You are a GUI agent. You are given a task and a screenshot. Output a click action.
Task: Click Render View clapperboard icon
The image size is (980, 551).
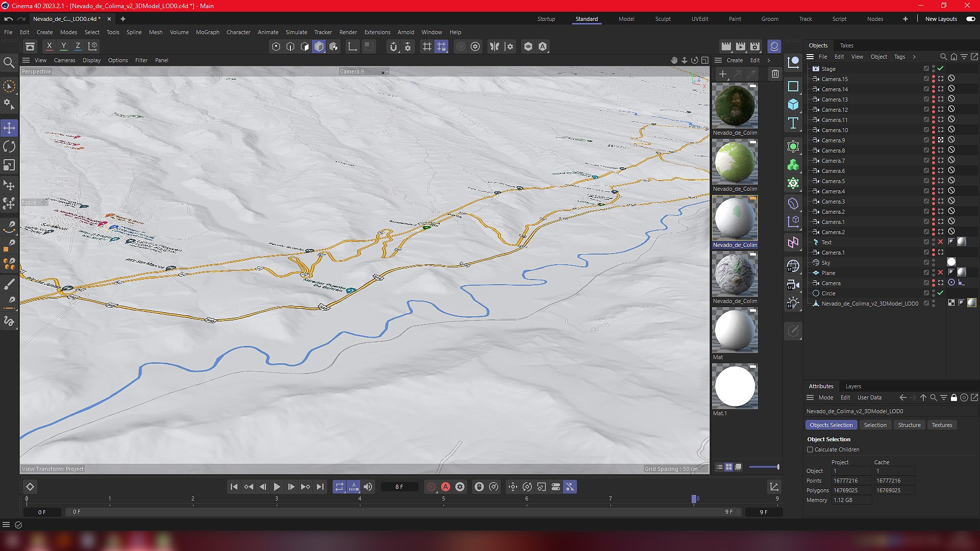click(x=726, y=46)
